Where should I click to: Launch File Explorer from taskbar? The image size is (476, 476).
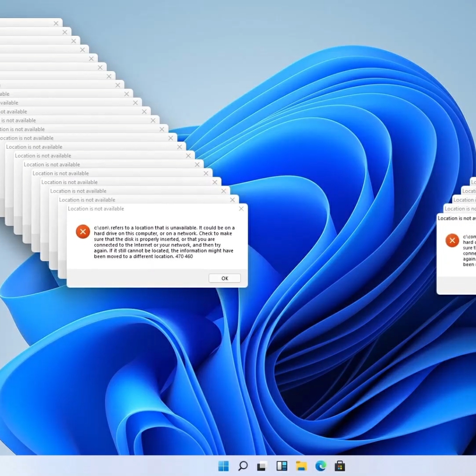tap(301, 466)
